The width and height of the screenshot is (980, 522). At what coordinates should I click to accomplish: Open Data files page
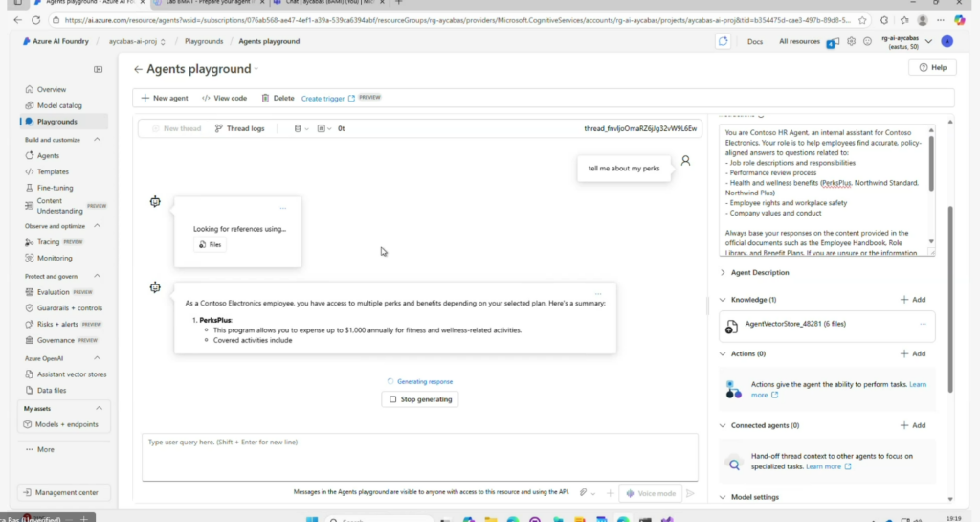pyautogui.click(x=52, y=390)
